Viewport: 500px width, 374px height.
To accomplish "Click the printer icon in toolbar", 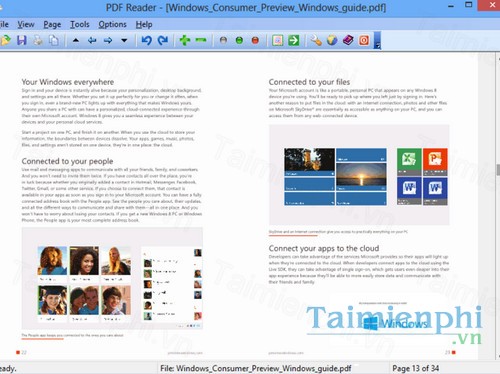I will pyautogui.click(x=38, y=40).
